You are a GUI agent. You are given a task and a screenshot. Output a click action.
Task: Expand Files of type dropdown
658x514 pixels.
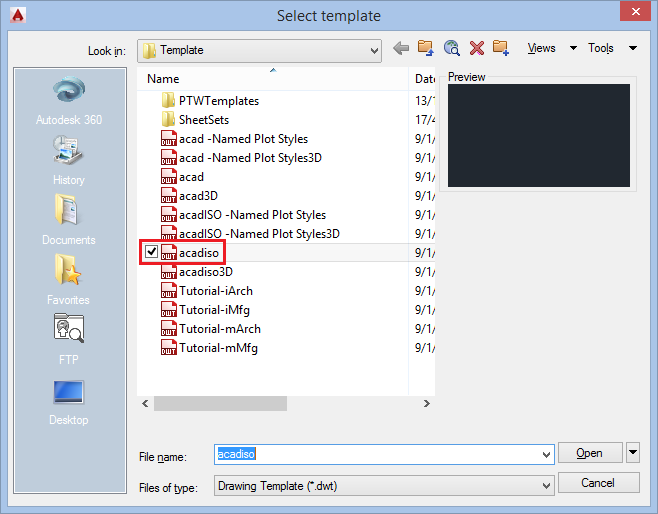click(546, 486)
